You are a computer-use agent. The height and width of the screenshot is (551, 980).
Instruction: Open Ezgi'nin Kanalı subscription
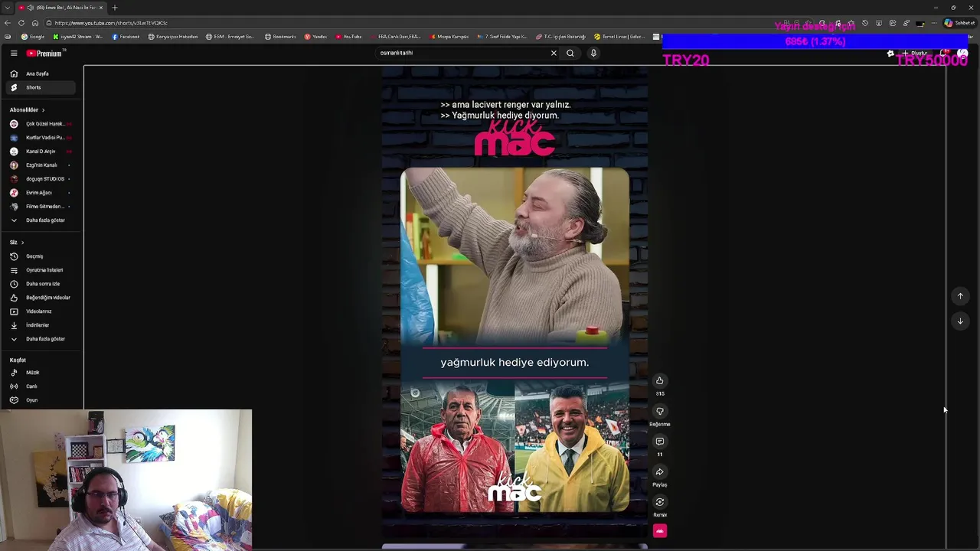(41, 165)
